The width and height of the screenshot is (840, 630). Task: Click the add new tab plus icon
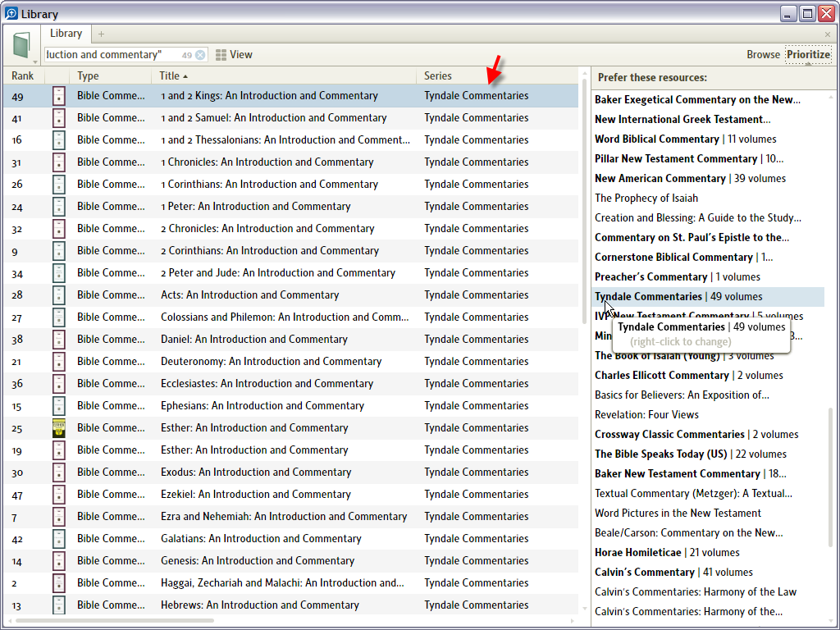coord(101,34)
